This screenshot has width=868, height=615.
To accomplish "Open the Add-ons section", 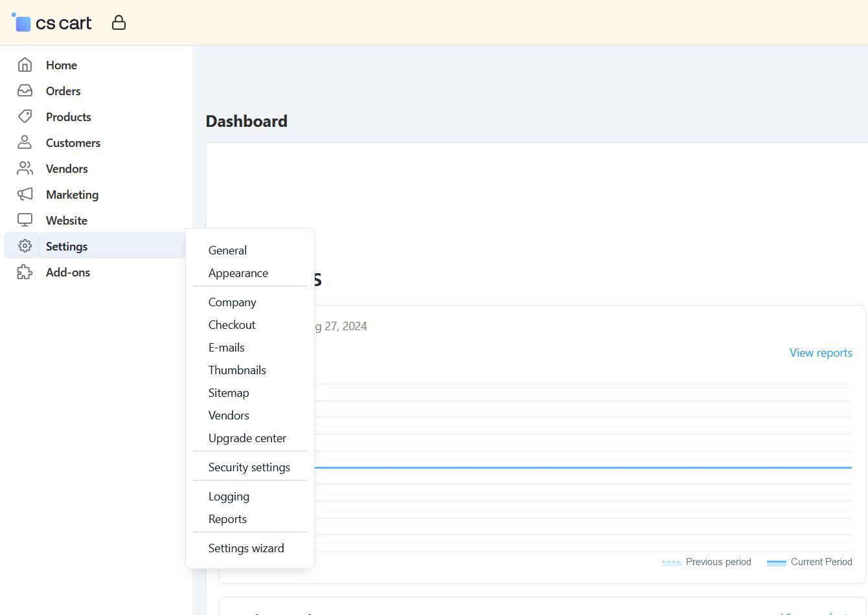I will click(68, 272).
